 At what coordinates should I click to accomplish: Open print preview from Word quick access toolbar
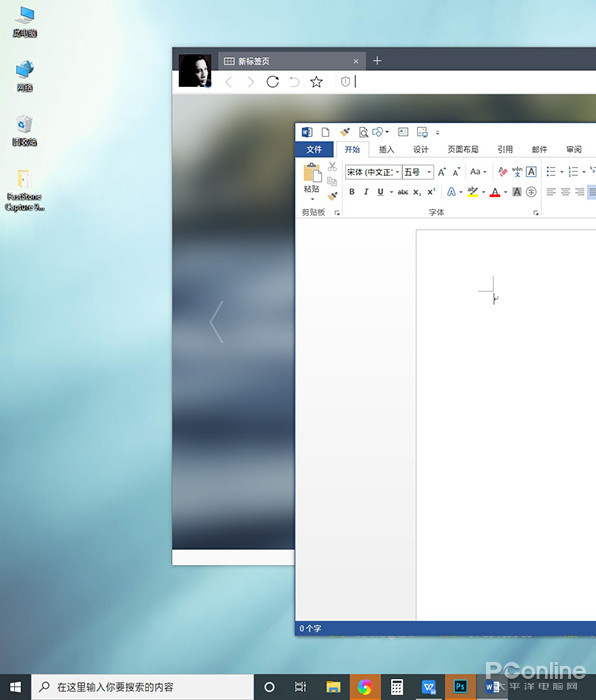pyautogui.click(x=363, y=132)
